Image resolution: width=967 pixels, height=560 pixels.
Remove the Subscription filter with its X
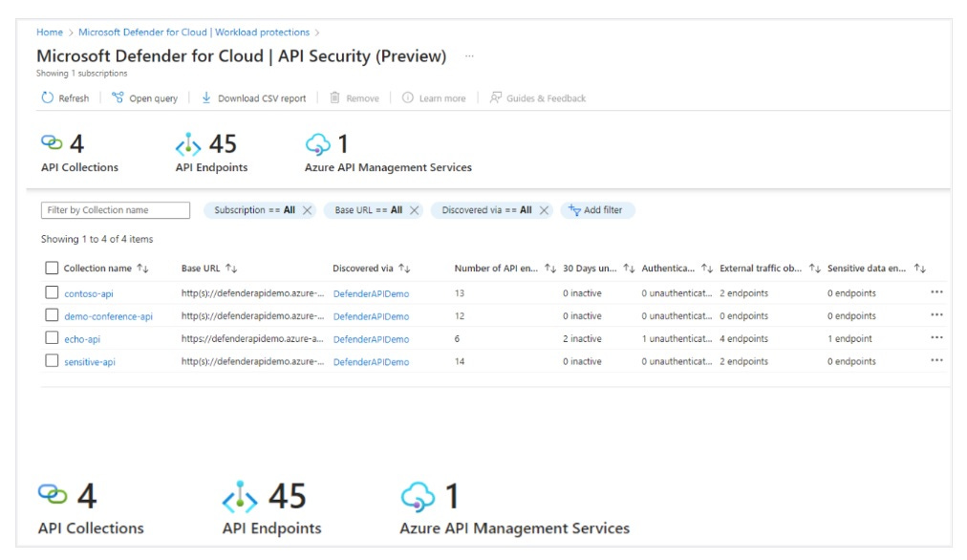click(307, 210)
